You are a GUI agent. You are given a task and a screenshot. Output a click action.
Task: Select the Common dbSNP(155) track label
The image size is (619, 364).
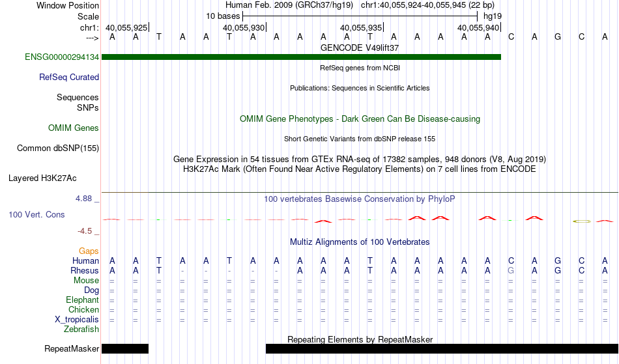[57, 148]
